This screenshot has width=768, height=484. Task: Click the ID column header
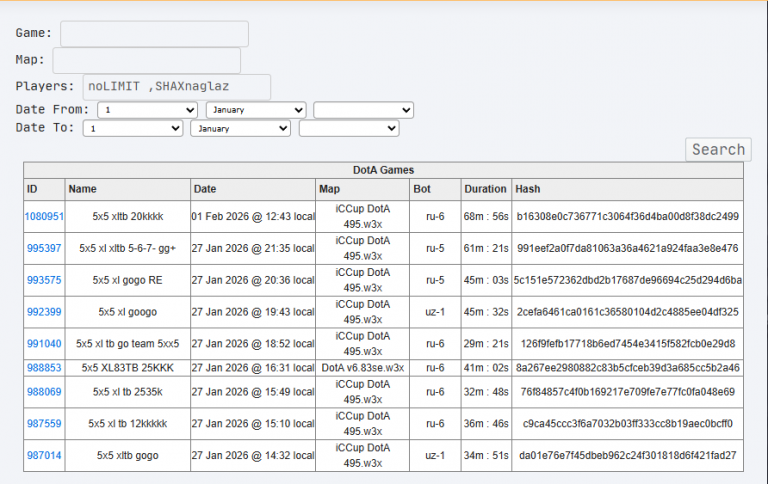click(44, 189)
